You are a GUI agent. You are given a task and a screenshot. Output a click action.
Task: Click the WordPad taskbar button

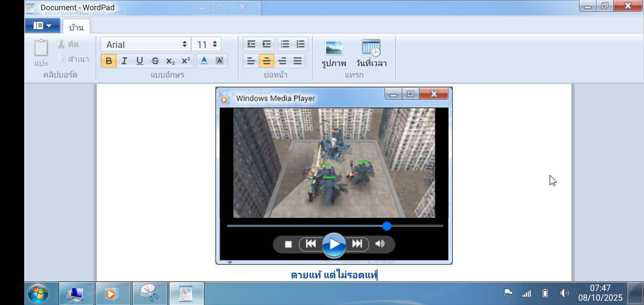coord(186,293)
